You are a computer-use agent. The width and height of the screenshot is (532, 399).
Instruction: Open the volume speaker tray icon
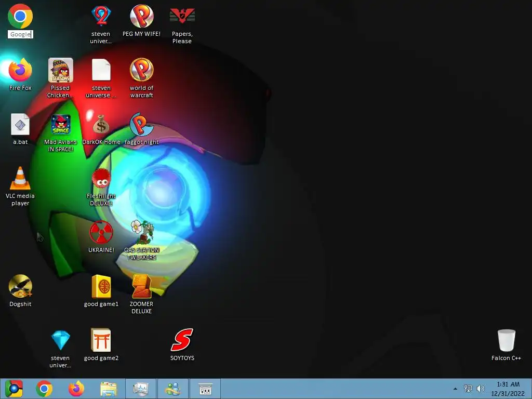(x=480, y=389)
